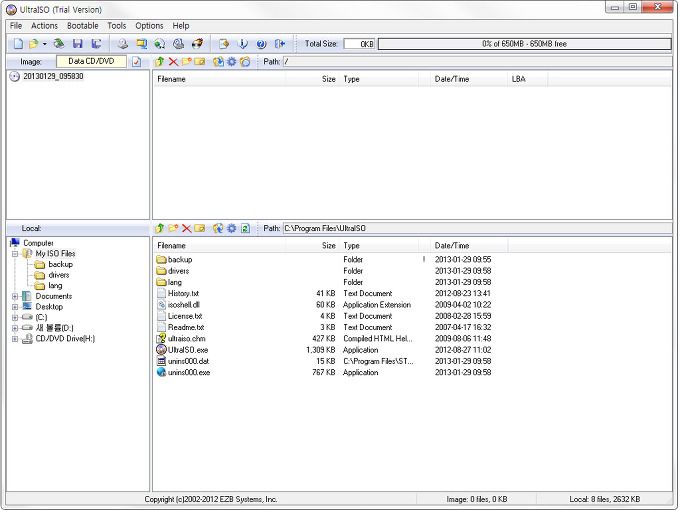Viewport: 680px width, 510px height.
Task: Click the Add Files icon in main toolbar
Action: coord(224,43)
